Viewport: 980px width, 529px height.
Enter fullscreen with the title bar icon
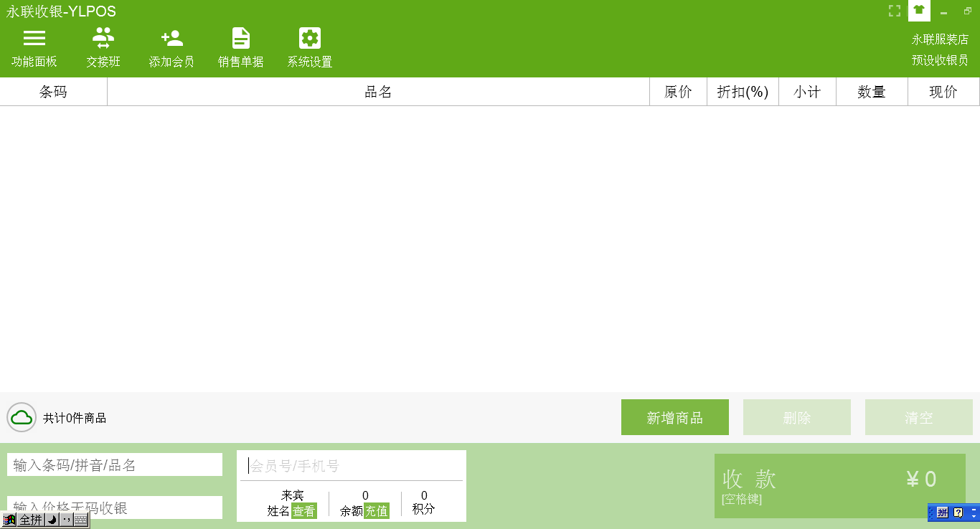(894, 11)
